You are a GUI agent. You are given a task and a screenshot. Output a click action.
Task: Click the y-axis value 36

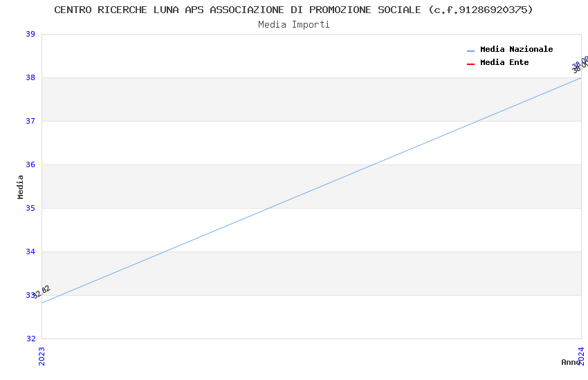point(30,164)
